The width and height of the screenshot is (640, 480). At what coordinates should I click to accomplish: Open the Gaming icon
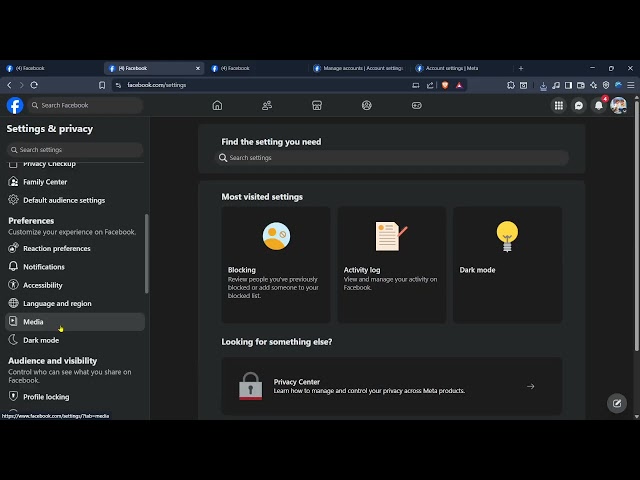tap(416, 105)
